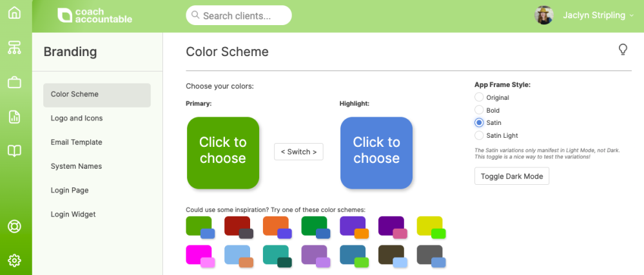
Task: Open the book library icon
Action: pos(14,151)
